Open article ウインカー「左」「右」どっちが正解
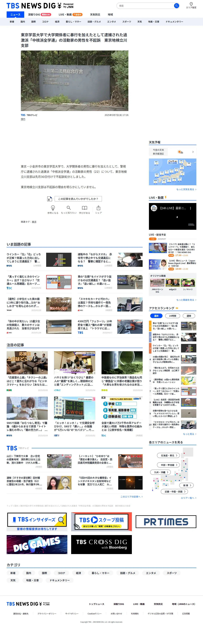The height and width of the screenshot is (644, 203). [x=24, y=258]
